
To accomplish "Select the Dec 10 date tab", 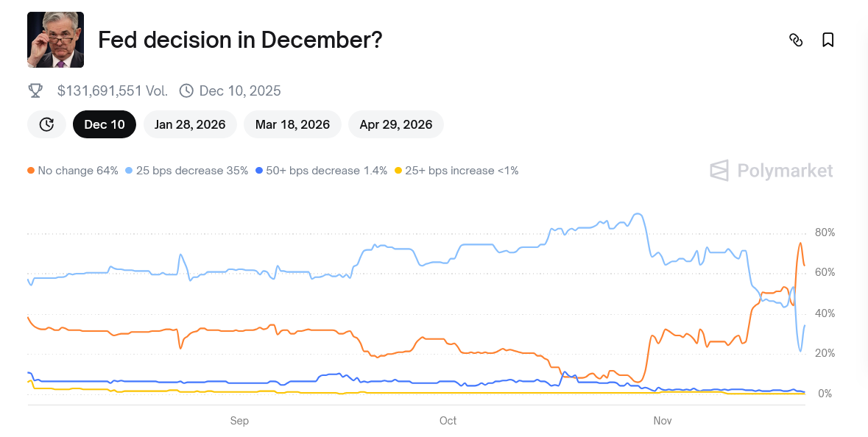I will pyautogui.click(x=105, y=124).
